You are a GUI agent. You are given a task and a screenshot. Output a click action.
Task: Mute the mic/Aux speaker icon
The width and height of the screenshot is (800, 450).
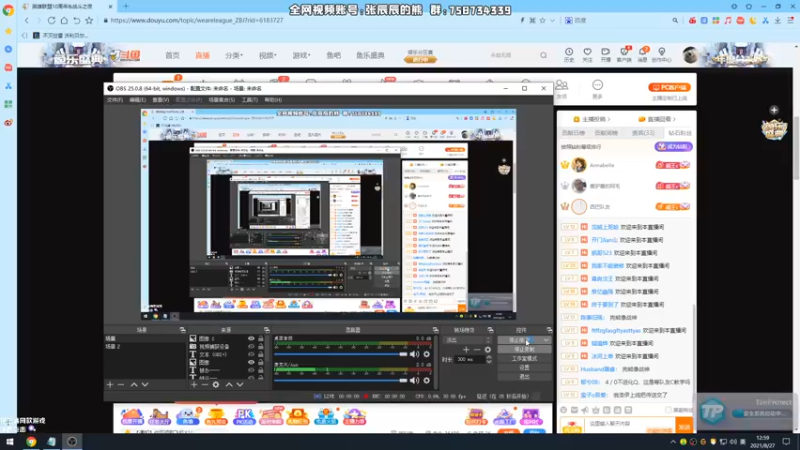pos(414,380)
